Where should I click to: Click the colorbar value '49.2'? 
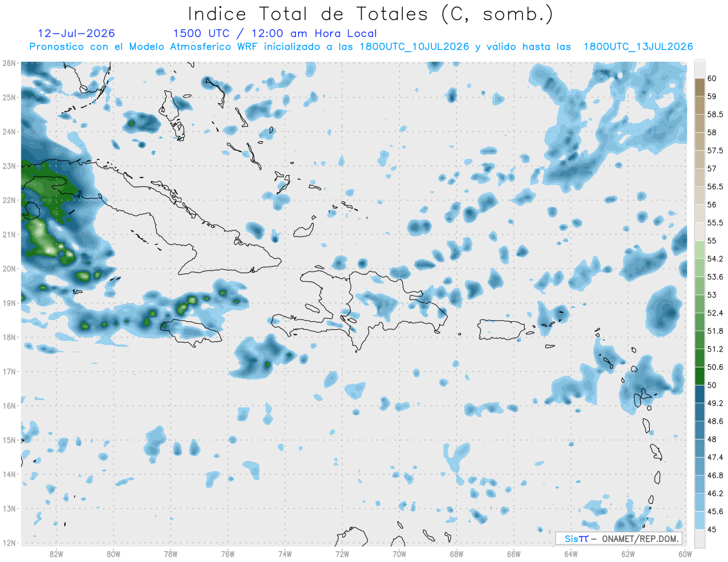(x=715, y=403)
